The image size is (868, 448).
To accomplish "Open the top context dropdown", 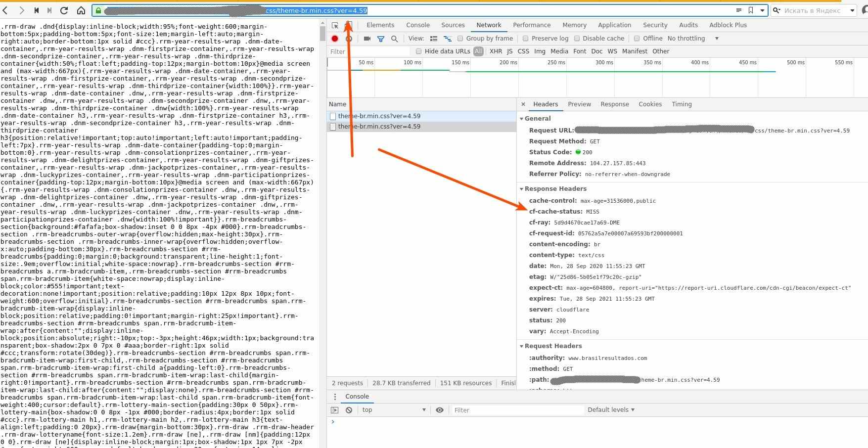I will coord(394,410).
